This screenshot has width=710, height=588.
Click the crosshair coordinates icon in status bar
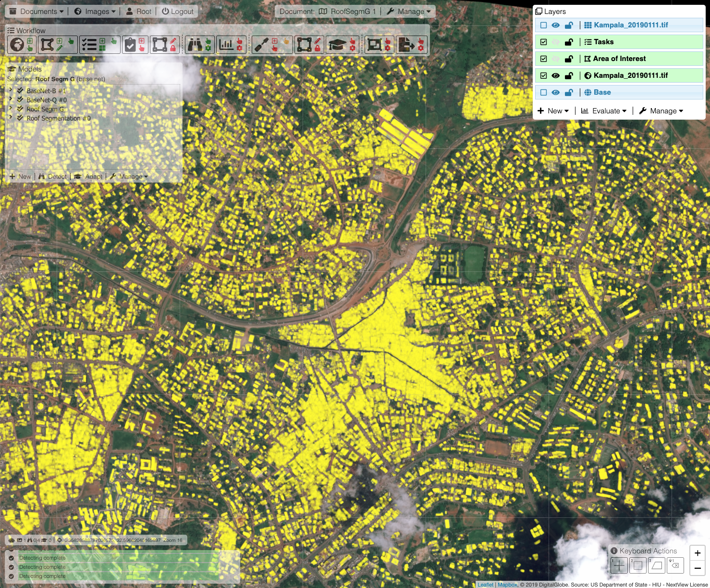click(60, 540)
